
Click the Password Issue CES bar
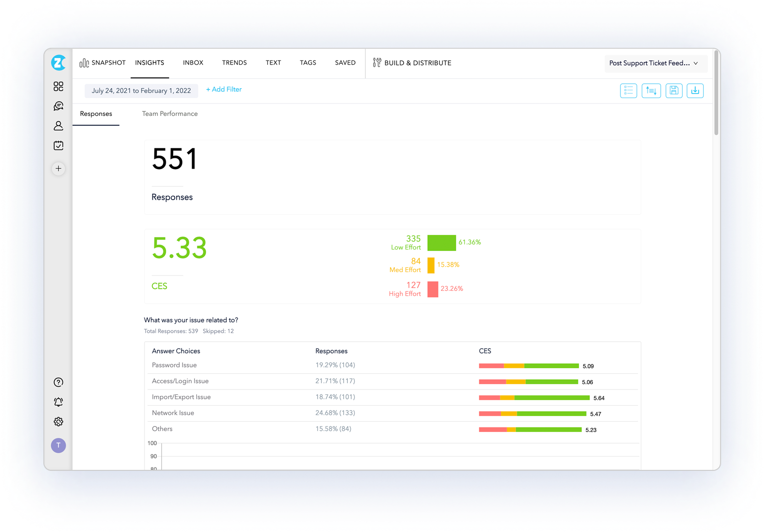pos(529,366)
